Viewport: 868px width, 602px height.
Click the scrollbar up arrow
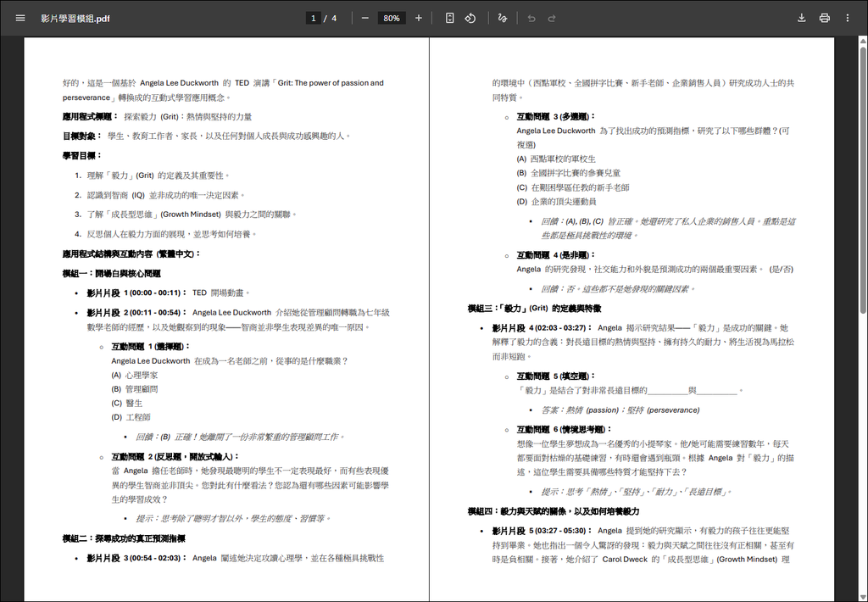[x=863, y=40]
